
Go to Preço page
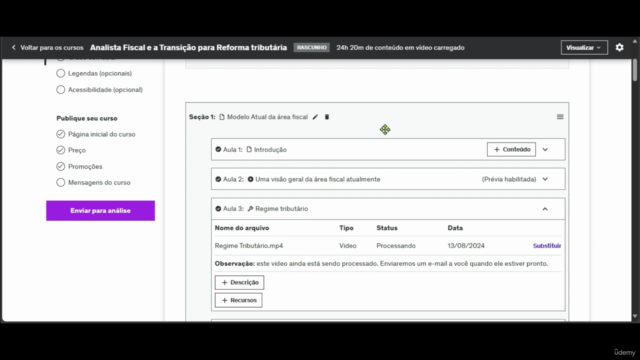click(77, 150)
